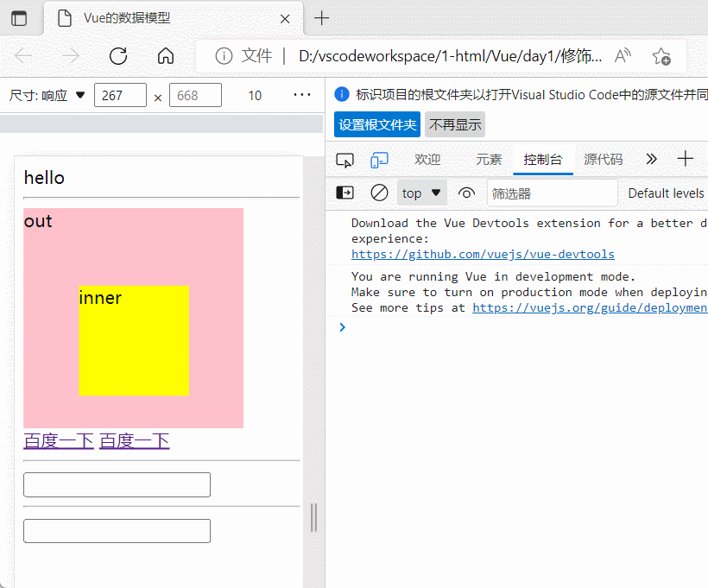The width and height of the screenshot is (708, 588).
Task: Click the favorites star in the address bar
Action: click(x=661, y=55)
